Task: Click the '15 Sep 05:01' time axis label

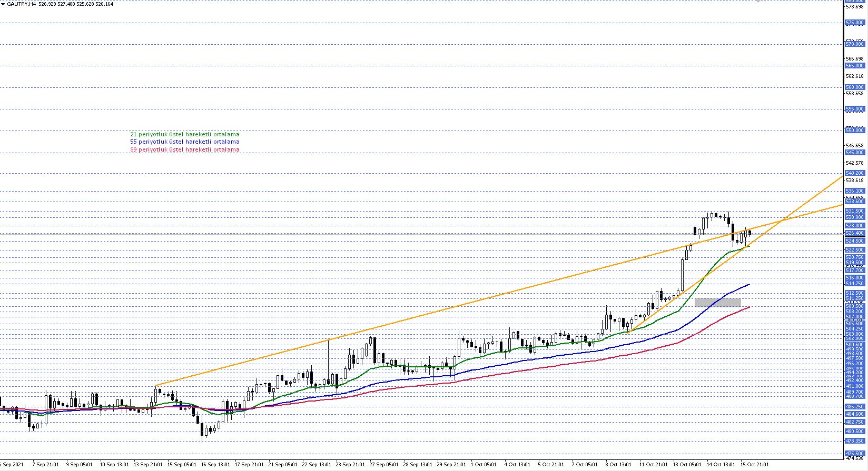Action: pos(182,465)
